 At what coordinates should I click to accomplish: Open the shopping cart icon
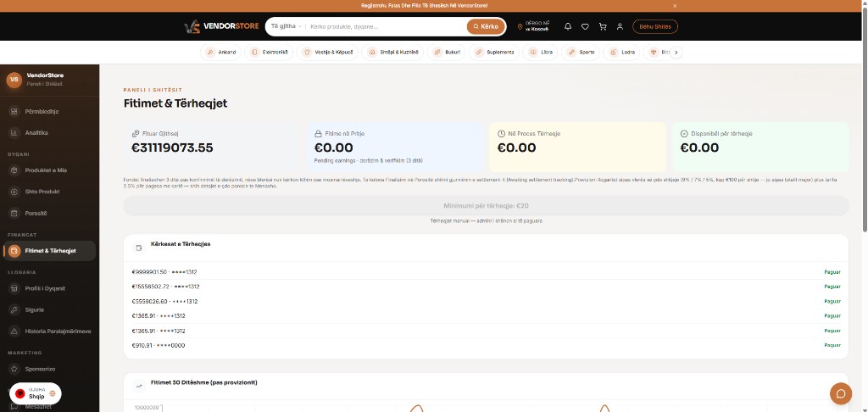tap(603, 26)
